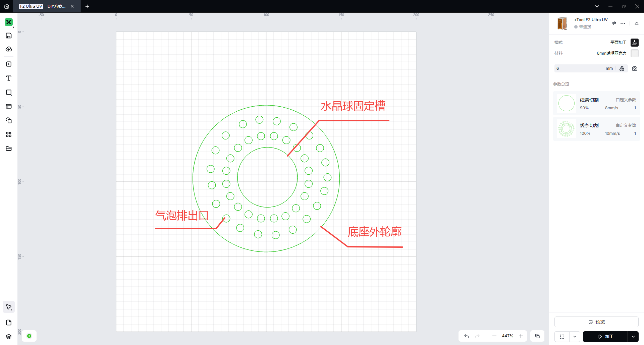
Task: Switch to the DIY方案 document tab
Action: [x=56, y=6]
